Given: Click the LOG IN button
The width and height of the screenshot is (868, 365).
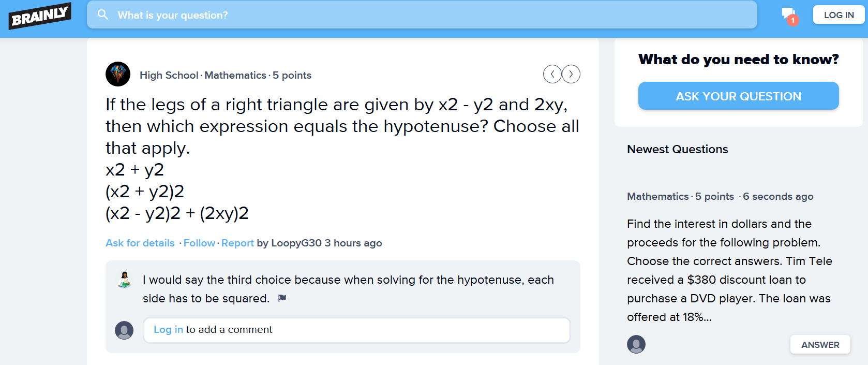Looking at the screenshot, I should click(839, 15).
